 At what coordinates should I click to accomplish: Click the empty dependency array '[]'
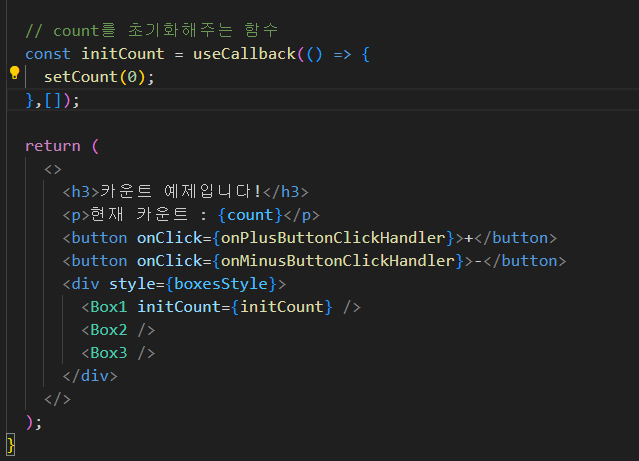point(53,100)
